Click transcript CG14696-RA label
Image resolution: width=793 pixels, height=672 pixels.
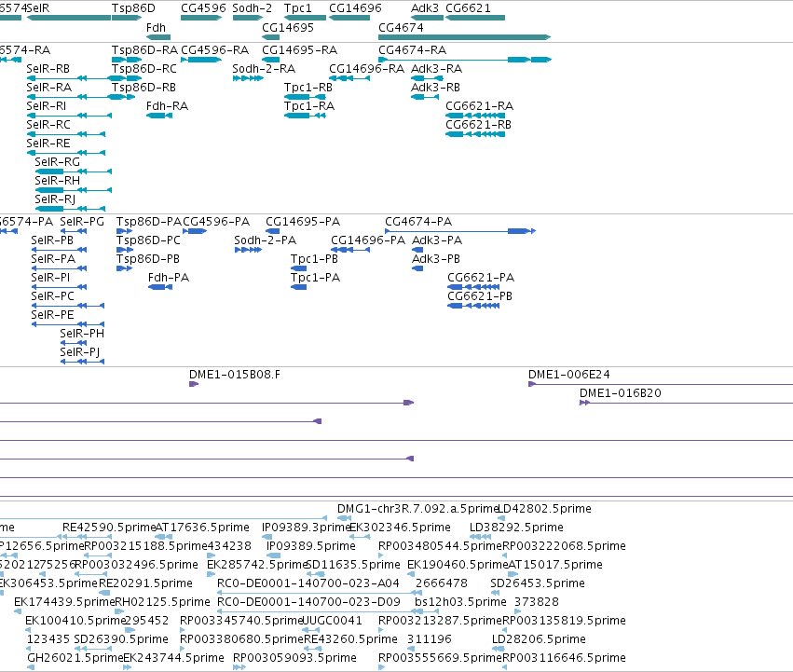(366, 69)
